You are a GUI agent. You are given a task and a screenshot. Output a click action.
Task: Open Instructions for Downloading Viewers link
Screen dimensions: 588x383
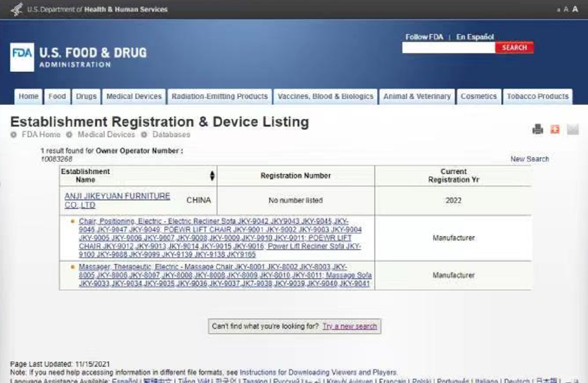[318, 372]
